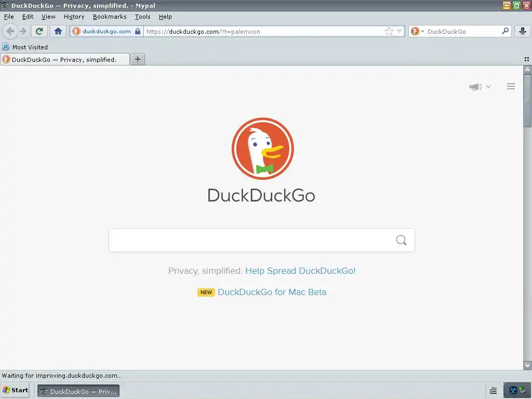Click the Start button
The width and height of the screenshot is (532, 399).
[x=15, y=390]
